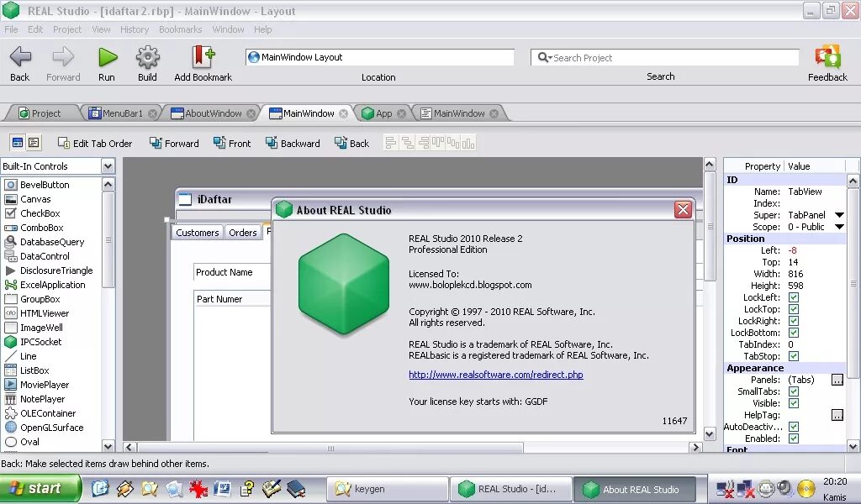
Task: Select the NotePlayer control
Action: (x=42, y=399)
